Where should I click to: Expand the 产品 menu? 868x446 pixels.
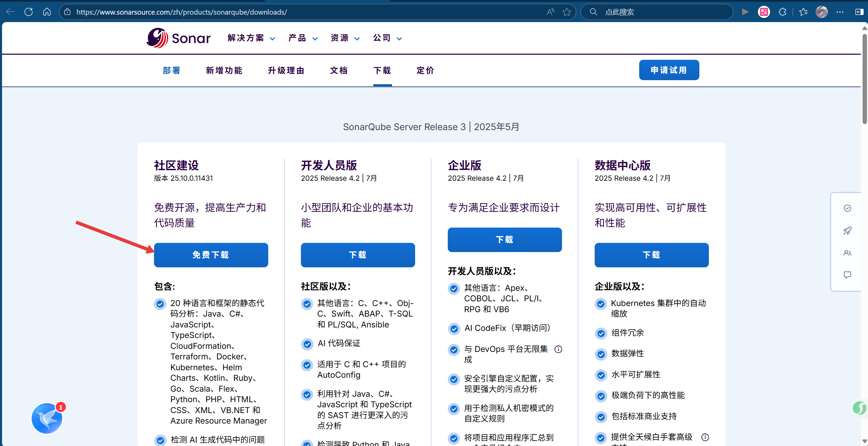pos(303,38)
